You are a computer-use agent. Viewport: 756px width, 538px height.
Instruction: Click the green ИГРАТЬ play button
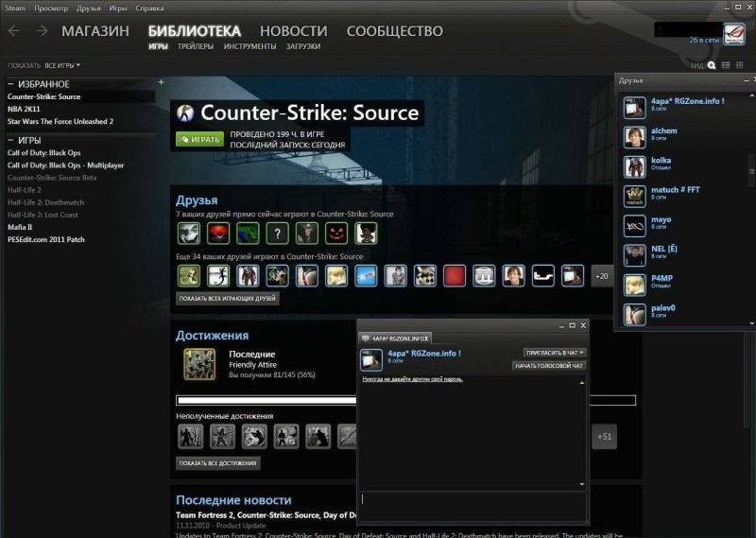point(200,139)
